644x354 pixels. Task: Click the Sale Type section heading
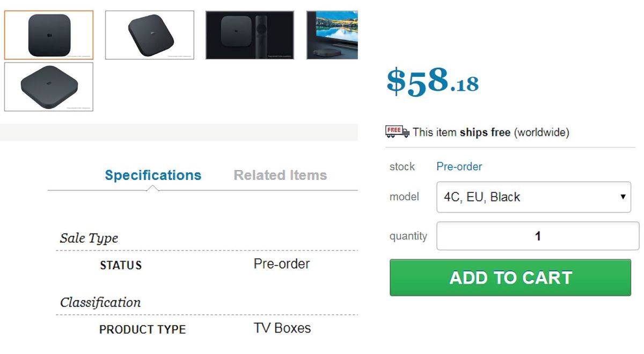pyautogui.click(x=89, y=238)
